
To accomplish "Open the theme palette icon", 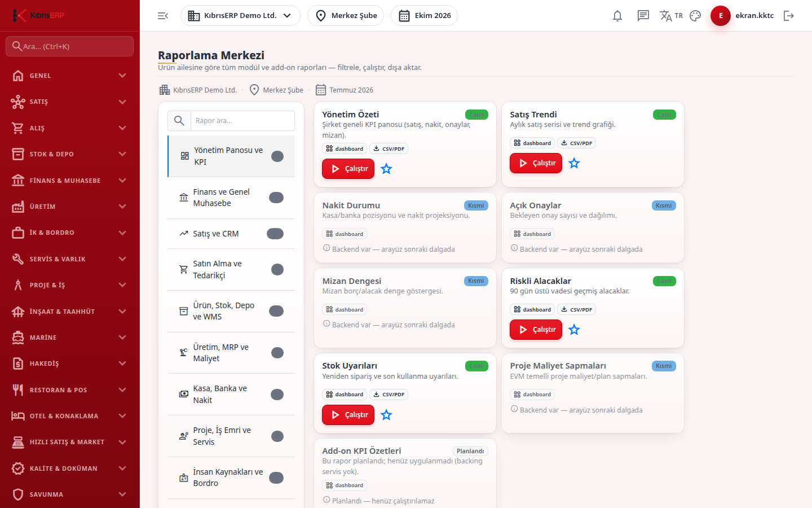I will coord(695,16).
